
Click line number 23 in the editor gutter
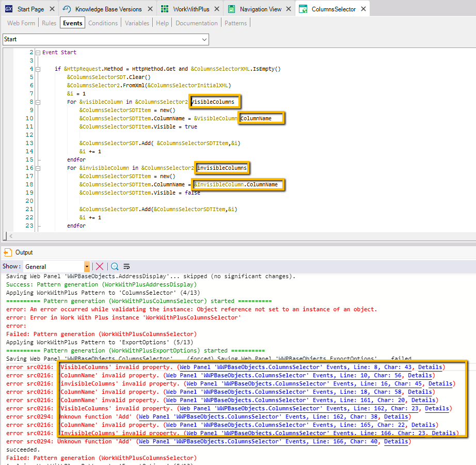pyautogui.click(x=29, y=226)
